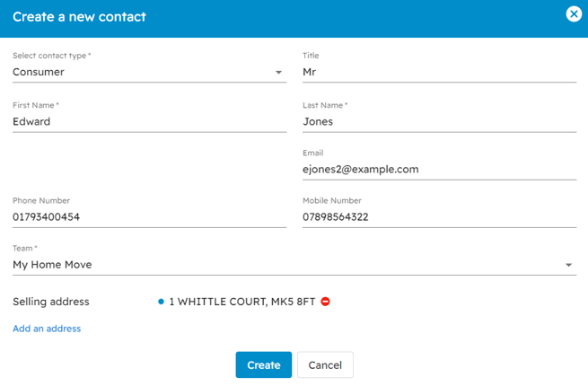Click the Add an address link
The width and height of the screenshot is (588, 386).
point(47,329)
